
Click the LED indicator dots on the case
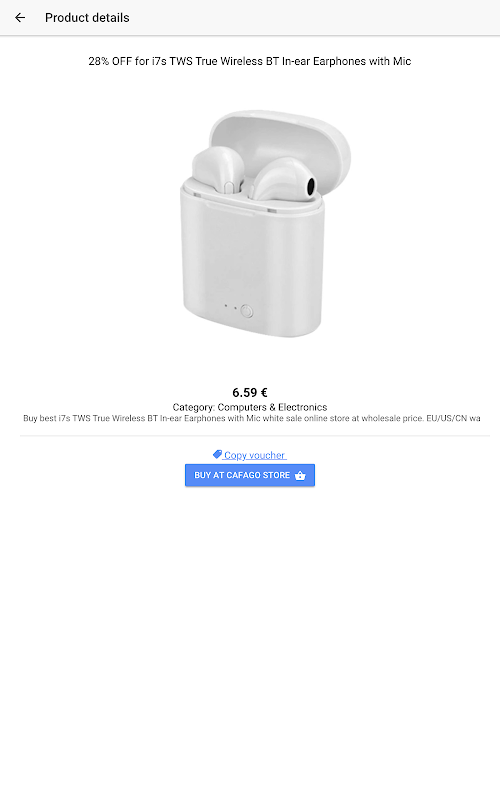(230, 307)
